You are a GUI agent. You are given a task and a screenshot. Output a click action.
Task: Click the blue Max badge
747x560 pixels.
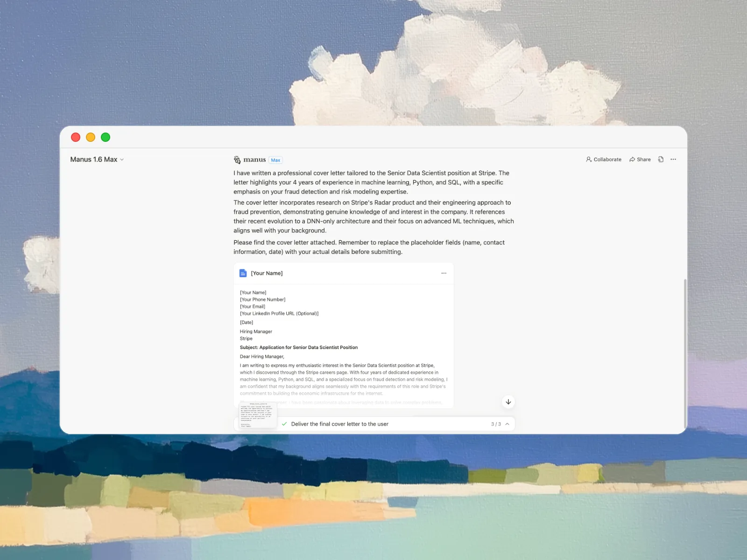click(275, 160)
